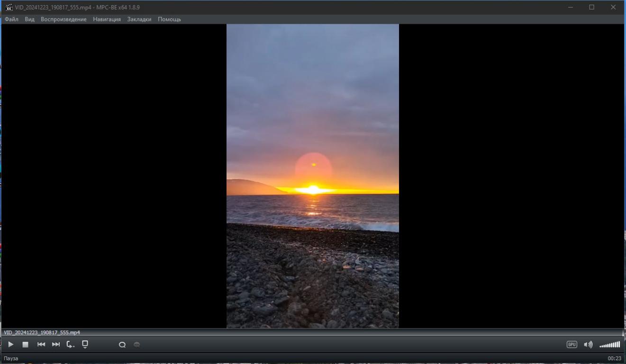Stop video playback

(26, 345)
